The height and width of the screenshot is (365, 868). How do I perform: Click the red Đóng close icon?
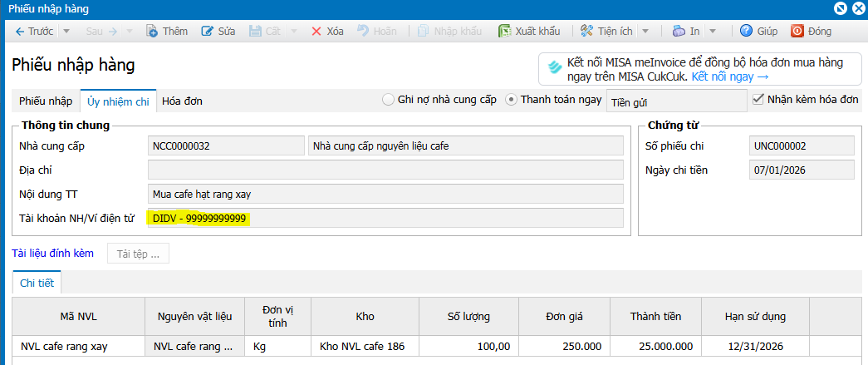click(x=797, y=31)
